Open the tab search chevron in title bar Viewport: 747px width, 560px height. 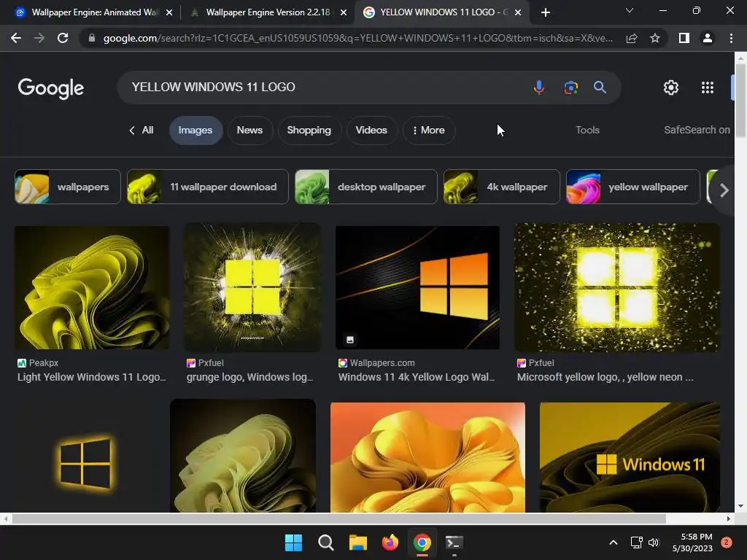point(630,10)
